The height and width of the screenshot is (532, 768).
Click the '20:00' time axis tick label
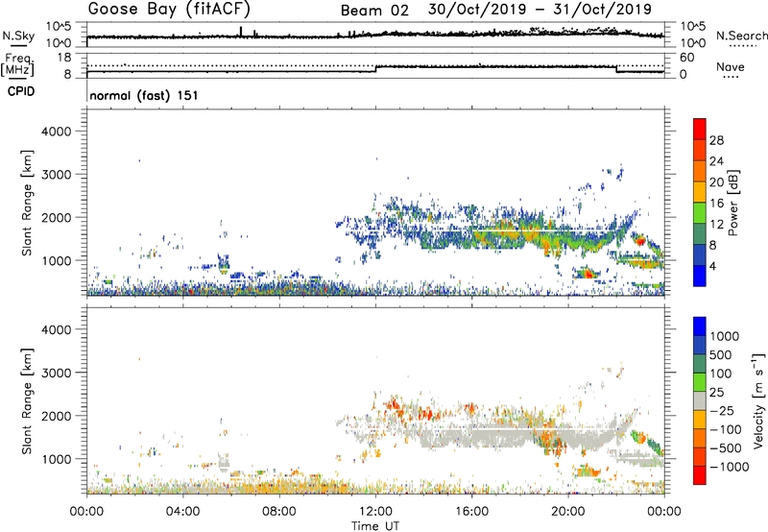pos(567,512)
